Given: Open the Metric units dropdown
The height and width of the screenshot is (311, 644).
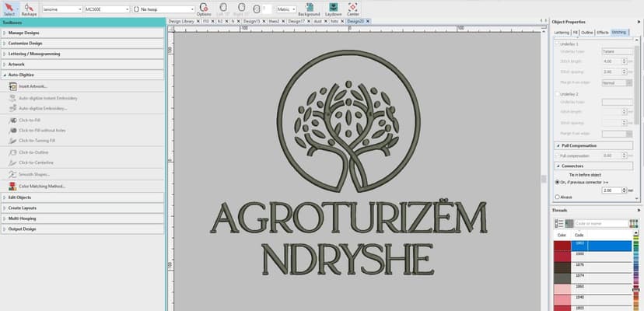Looking at the screenshot, I should coord(286,9).
